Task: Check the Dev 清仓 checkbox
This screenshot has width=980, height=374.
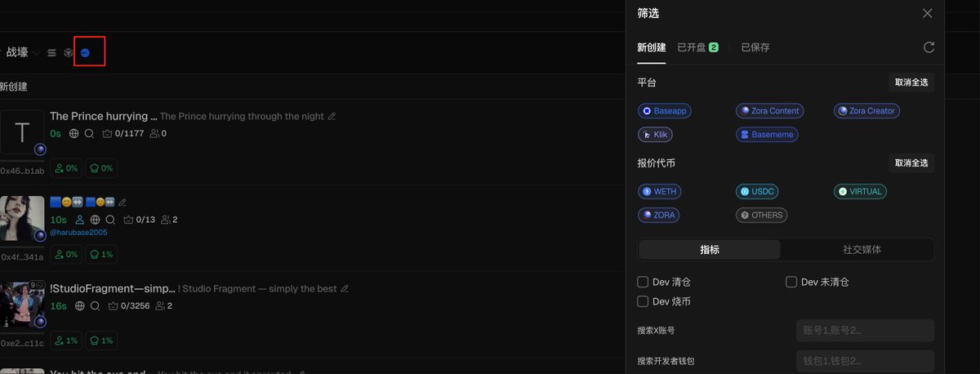Action: point(643,282)
